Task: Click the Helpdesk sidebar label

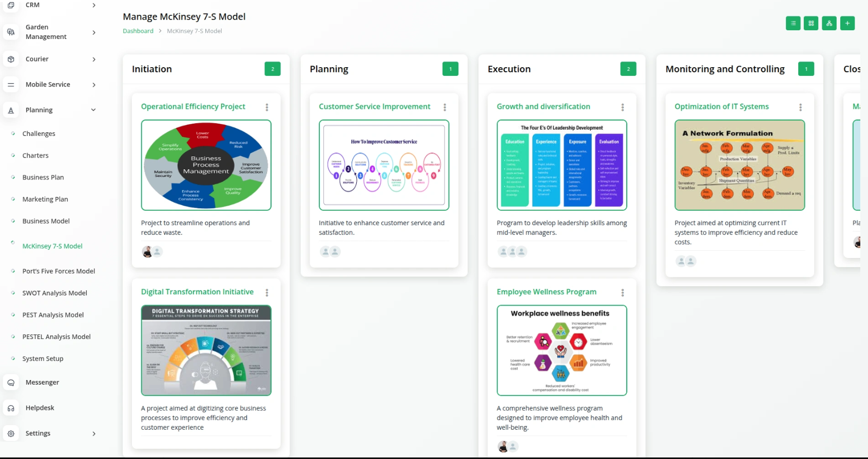Action: click(40, 408)
